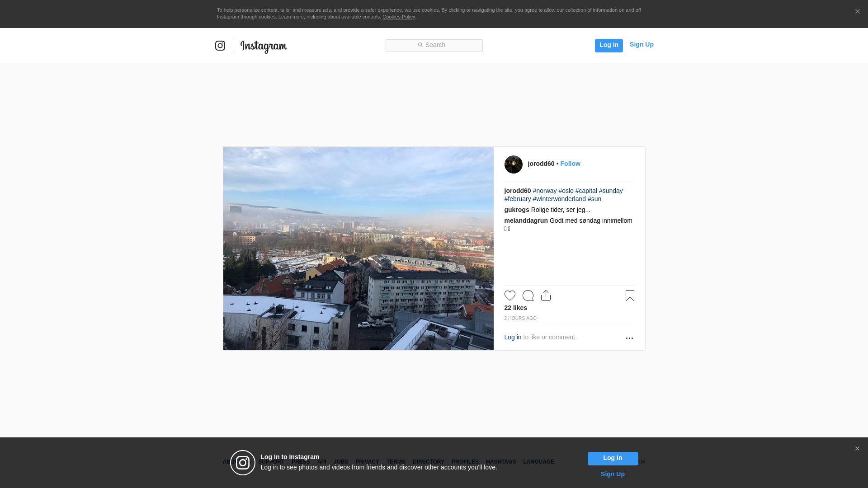Open the jorodd60 profile avatar
868x488 pixels.
[514, 164]
